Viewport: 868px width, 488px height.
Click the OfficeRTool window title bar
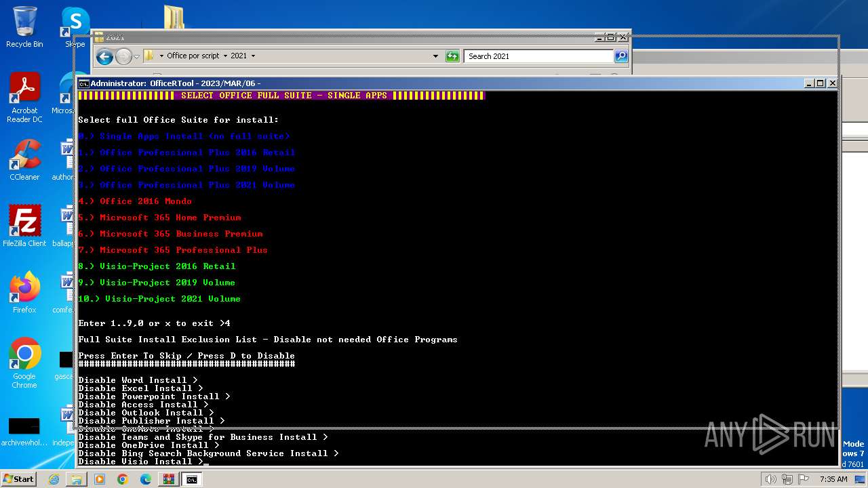pyautogui.click(x=441, y=83)
